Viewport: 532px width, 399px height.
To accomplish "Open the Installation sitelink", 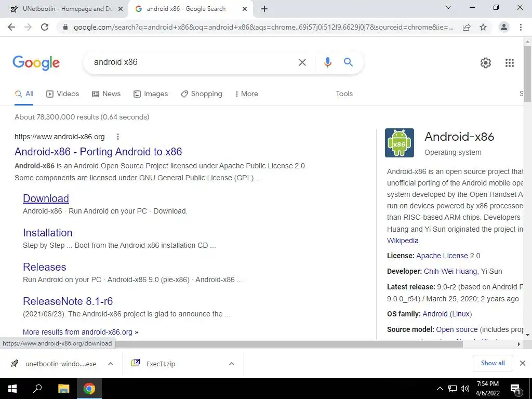I will pyautogui.click(x=47, y=233).
